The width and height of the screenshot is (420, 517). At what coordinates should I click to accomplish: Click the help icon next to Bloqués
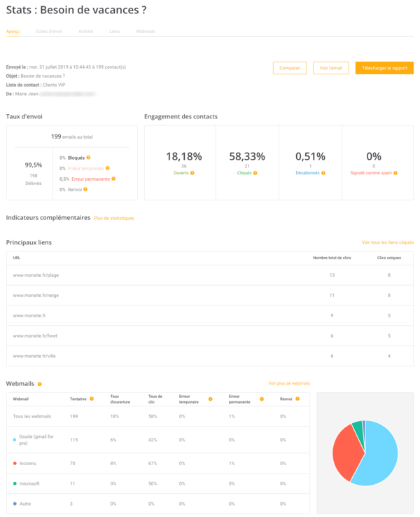tap(88, 158)
